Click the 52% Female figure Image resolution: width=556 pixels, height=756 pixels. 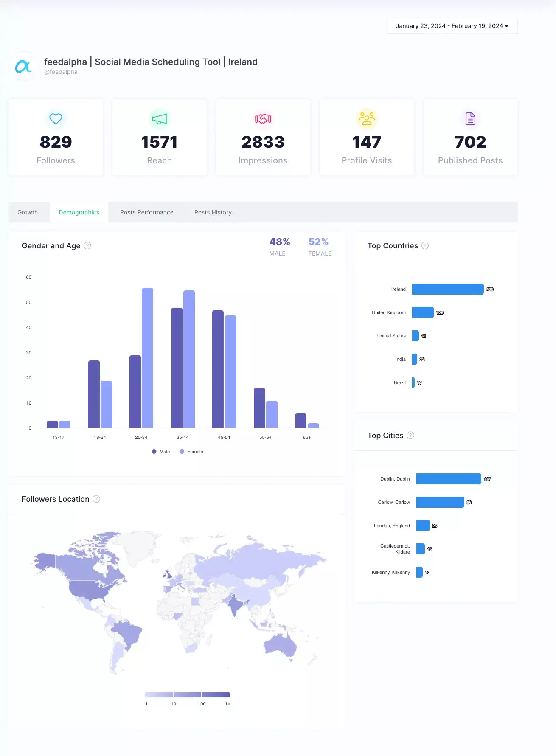[319, 242]
